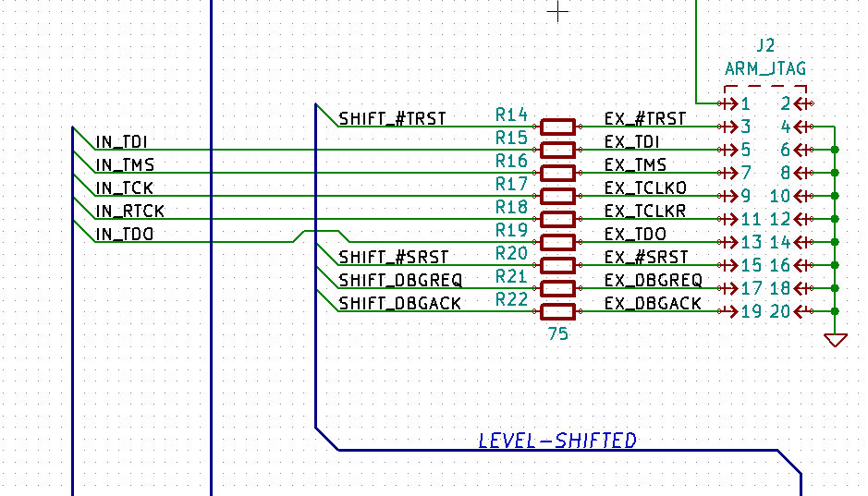Screen dimensions: 868x496
Task: Select resistor R15 symbol
Action: pos(557,150)
